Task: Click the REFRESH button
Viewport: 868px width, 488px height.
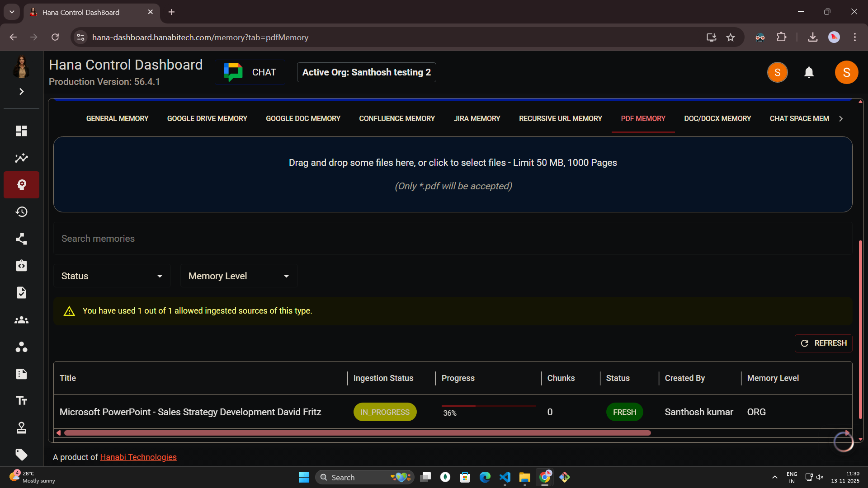Action: pyautogui.click(x=823, y=343)
